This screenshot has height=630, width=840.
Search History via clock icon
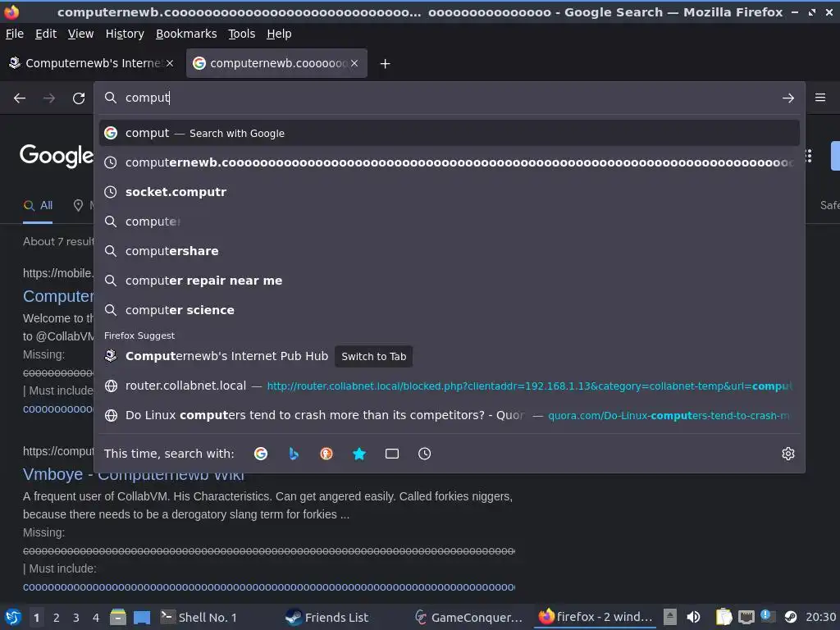pyautogui.click(x=424, y=454)
